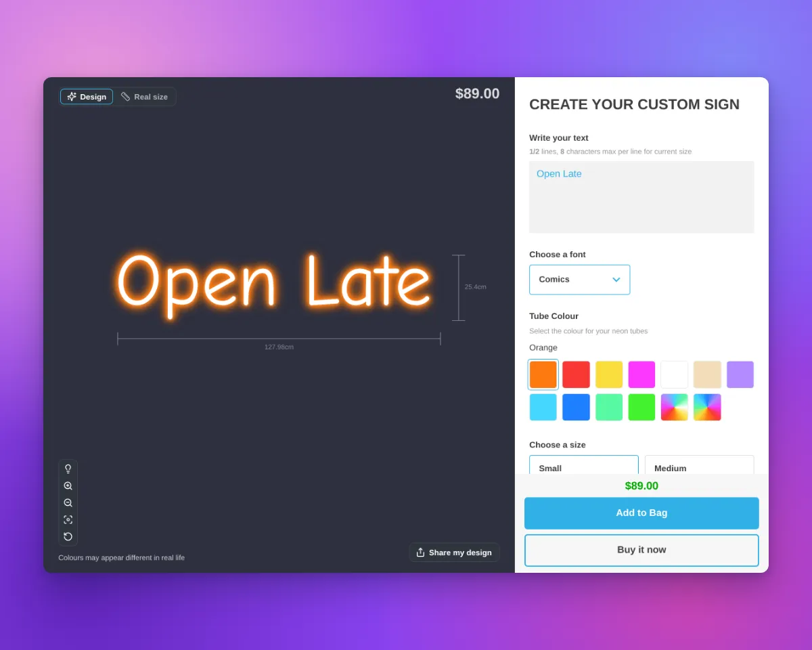Switch to the Design tab
The width and height of the screenshot is (812, 650).
(87, 97)
